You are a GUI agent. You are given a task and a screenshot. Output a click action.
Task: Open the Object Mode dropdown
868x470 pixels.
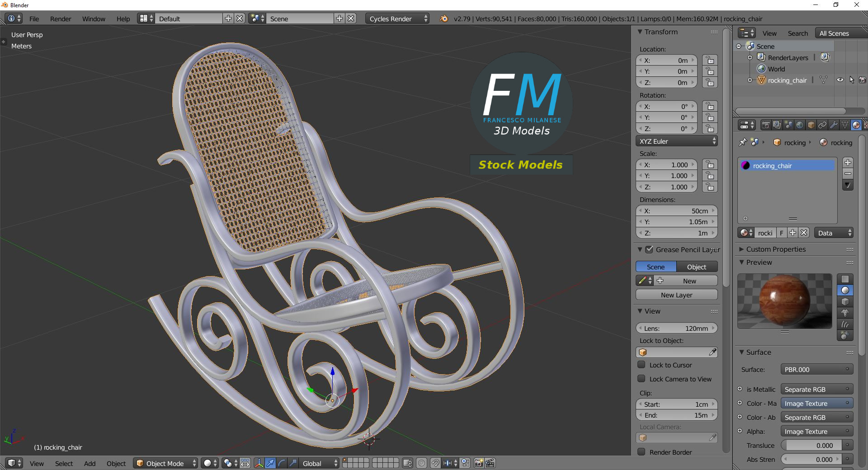(166, 463)
